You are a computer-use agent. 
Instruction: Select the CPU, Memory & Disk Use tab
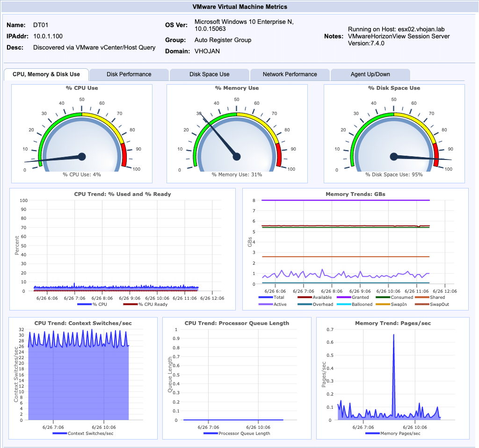click(46, 74)
